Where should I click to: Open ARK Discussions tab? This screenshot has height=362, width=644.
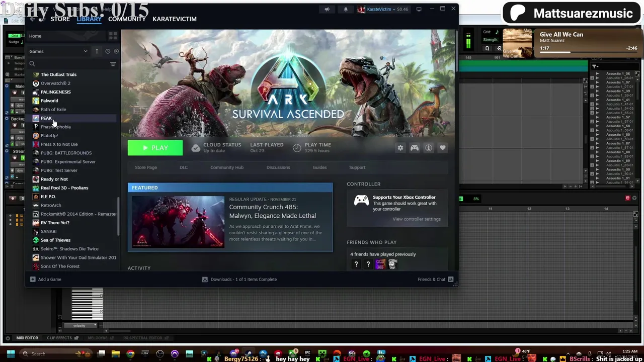click(x=278, y=167)
